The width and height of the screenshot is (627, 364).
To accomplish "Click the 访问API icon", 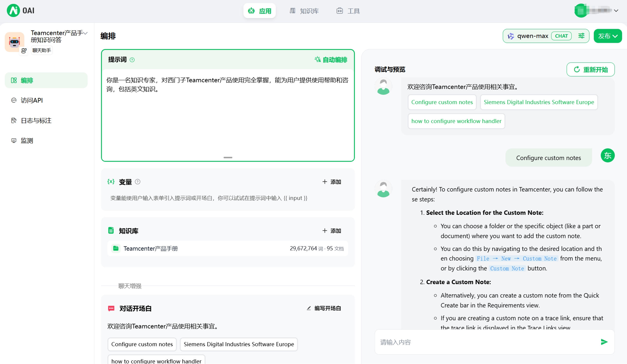I will tap(14, 100).
